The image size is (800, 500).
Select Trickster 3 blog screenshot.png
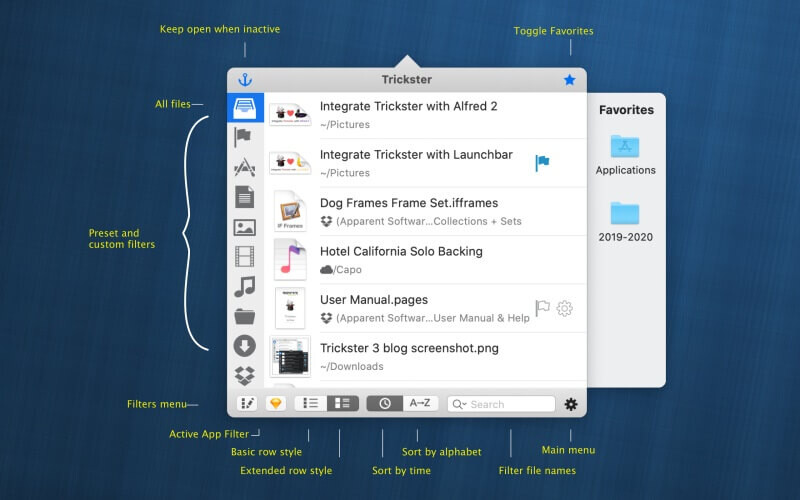tap(409, 348)
